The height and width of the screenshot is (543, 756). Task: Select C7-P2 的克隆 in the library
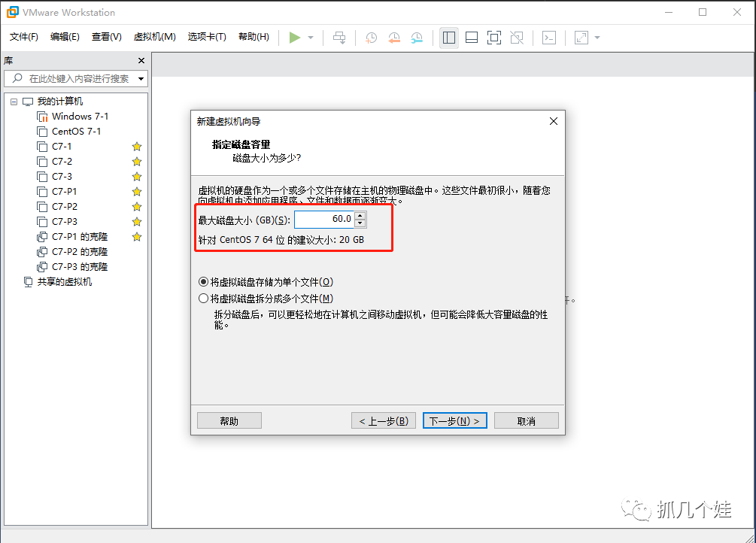[80, 252]
